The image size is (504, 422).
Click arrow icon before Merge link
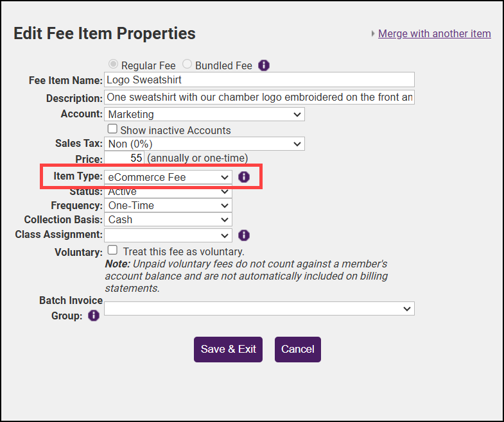pos(373,34)
